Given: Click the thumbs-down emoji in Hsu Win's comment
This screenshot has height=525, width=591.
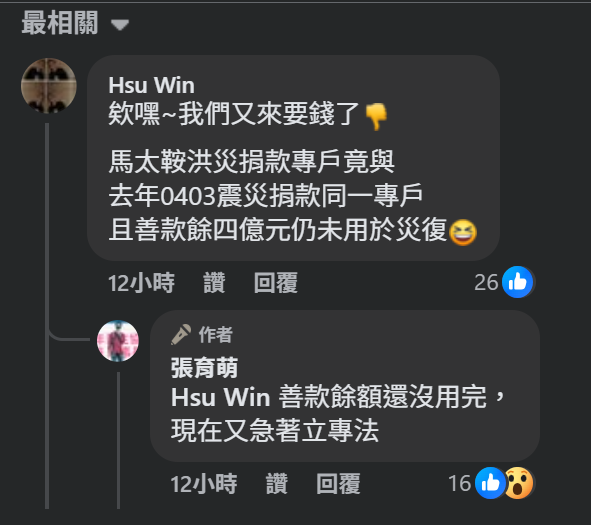Looking at the screenshot, I should point(377,117).
